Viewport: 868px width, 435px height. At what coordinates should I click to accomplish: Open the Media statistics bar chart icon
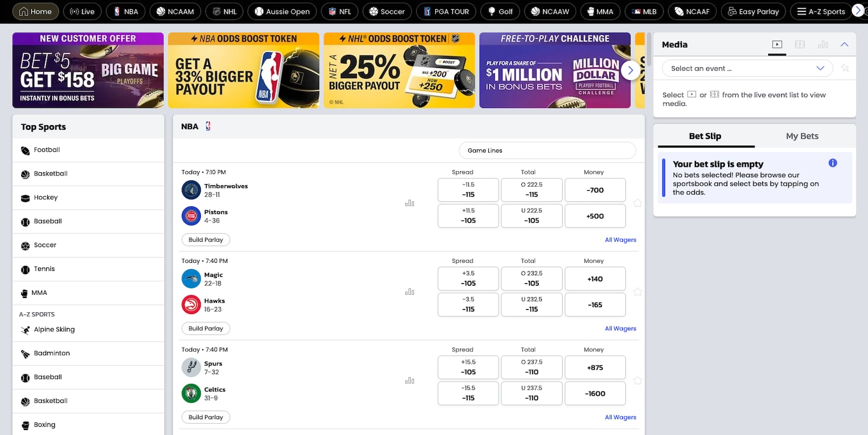point(823,45)
